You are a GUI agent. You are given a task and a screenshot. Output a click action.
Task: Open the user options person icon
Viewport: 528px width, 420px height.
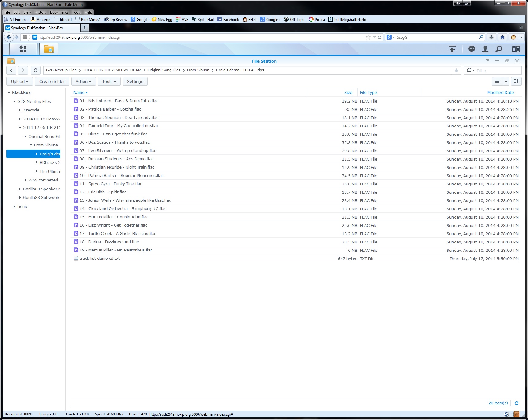485,49
